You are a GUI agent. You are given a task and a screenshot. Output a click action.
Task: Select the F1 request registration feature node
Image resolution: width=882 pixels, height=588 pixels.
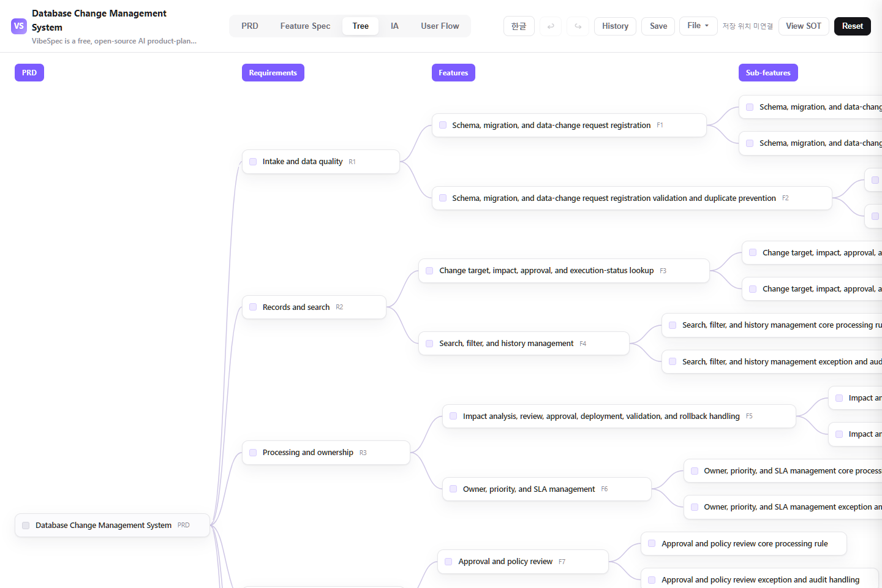tap(569, 125)
